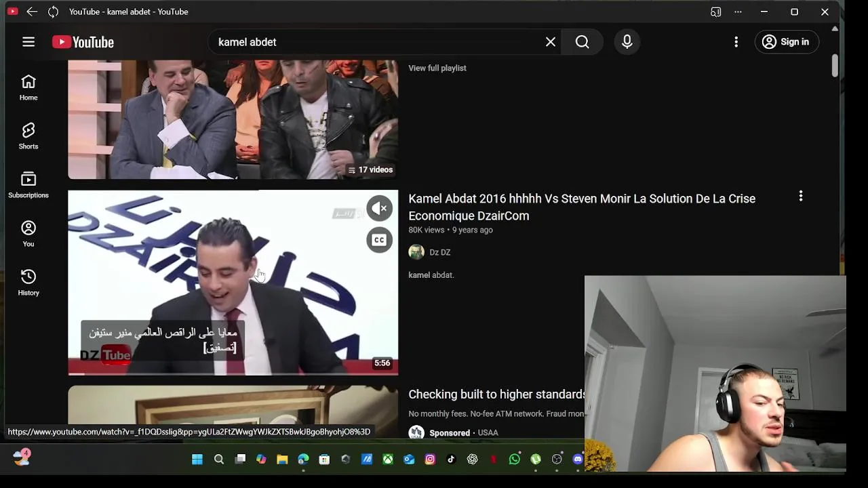
Task: Click View full playlist link
Action: [x=437, y=68]
